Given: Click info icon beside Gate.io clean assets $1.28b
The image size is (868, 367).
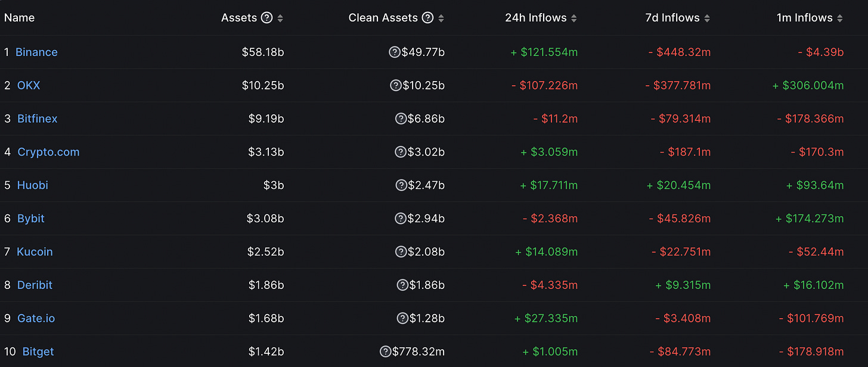Looking at the screenshot, I should [402, 319].
